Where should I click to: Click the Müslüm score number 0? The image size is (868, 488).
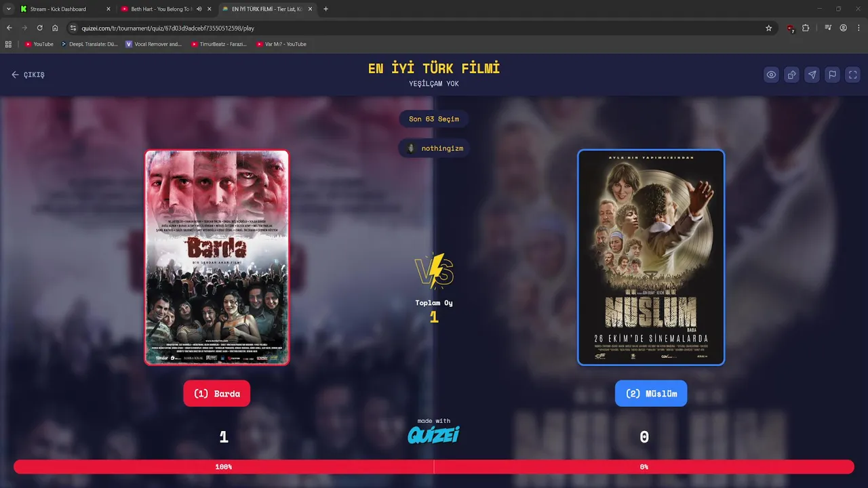coord(644,437)
